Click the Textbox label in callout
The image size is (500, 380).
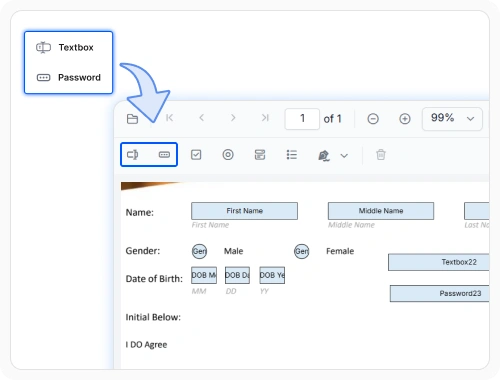click(x=76, y=47)
